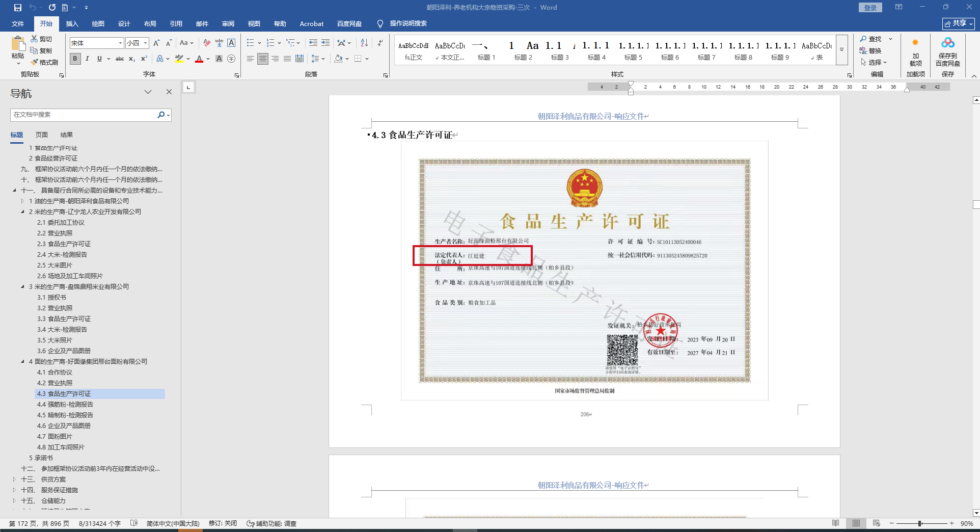Image resolution: width=980 pixels, height=532 pixels.
Task: Apply the 标题 1 style
Action: [486, 50]
